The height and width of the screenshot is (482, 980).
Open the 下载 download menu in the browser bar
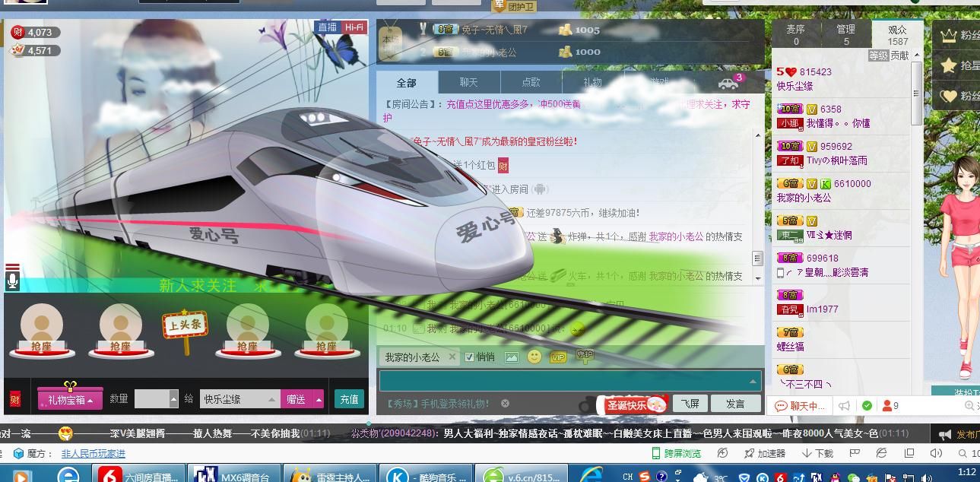click(x=817, y=453)
